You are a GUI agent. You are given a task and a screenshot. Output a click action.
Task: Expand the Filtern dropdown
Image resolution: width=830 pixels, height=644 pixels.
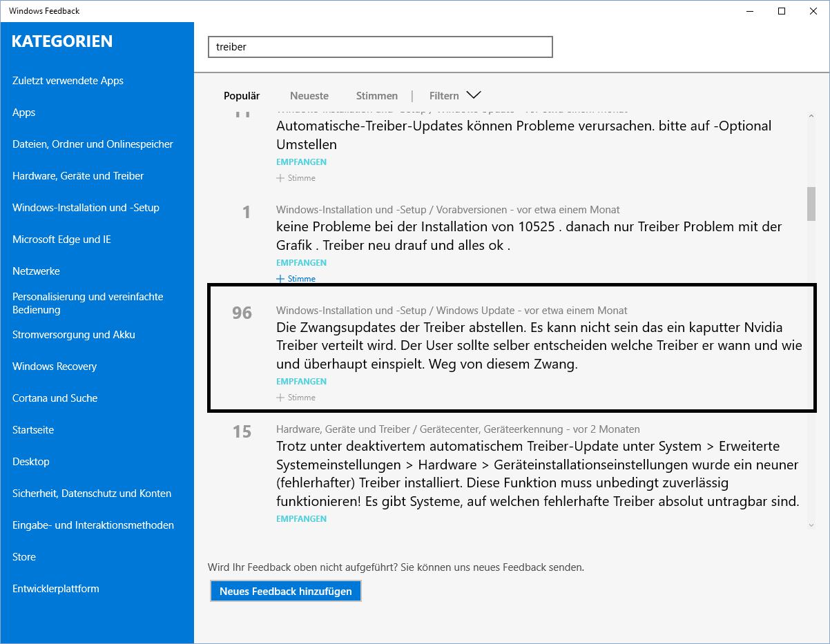(x=455, y=96)
